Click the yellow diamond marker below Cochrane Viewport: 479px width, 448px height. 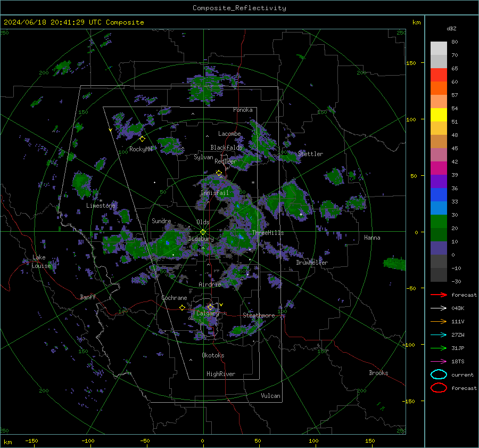[x=183, y=307]
